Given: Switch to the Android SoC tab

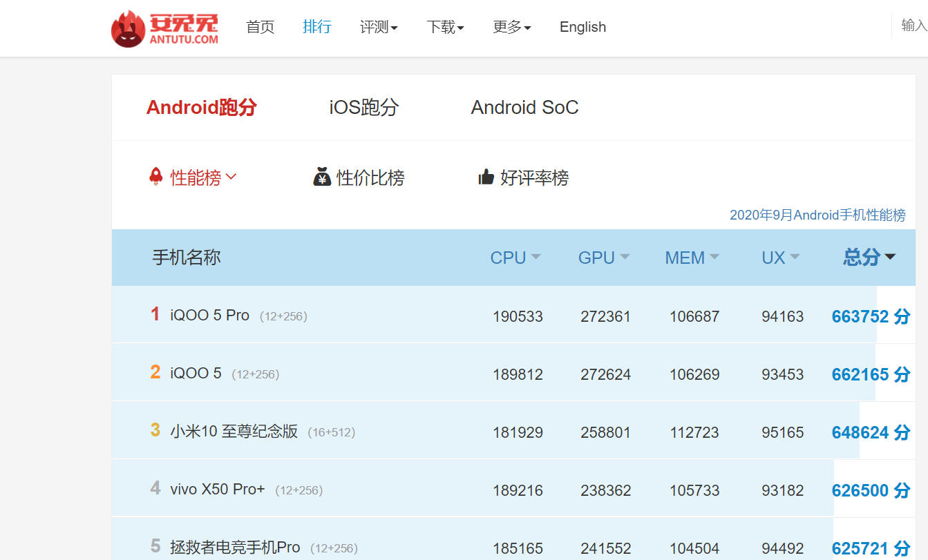Looking at the screenshot, I should tap(524, 107).
